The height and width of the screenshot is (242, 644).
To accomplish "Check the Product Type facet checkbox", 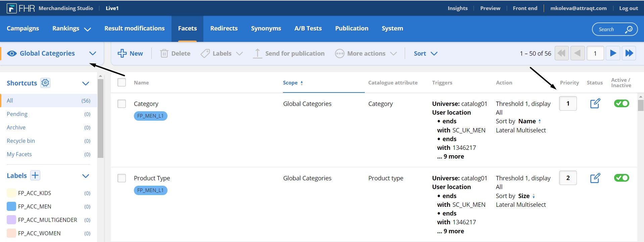I will click(122, 178).
